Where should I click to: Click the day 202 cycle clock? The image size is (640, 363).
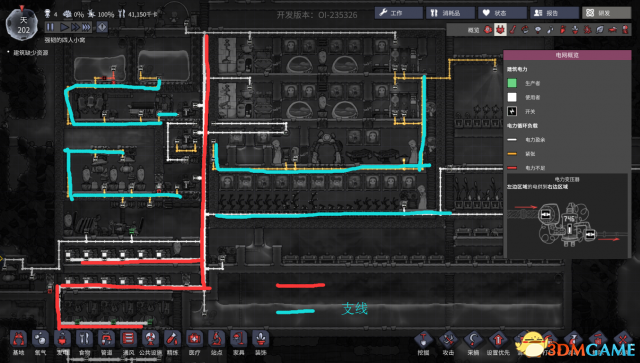[23, 24]
